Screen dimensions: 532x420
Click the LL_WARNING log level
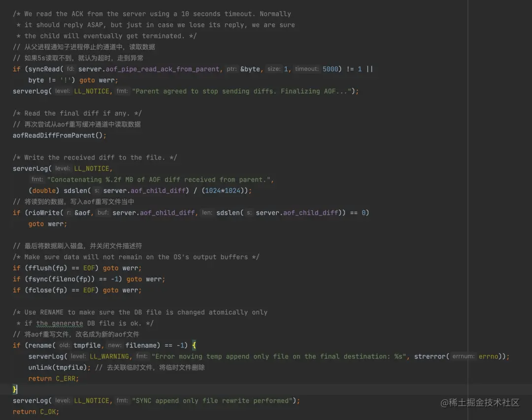[109, 356]
